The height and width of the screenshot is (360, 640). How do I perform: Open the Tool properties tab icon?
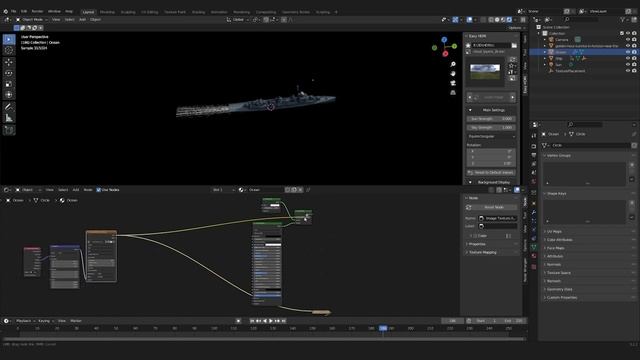tap(534, 136)
